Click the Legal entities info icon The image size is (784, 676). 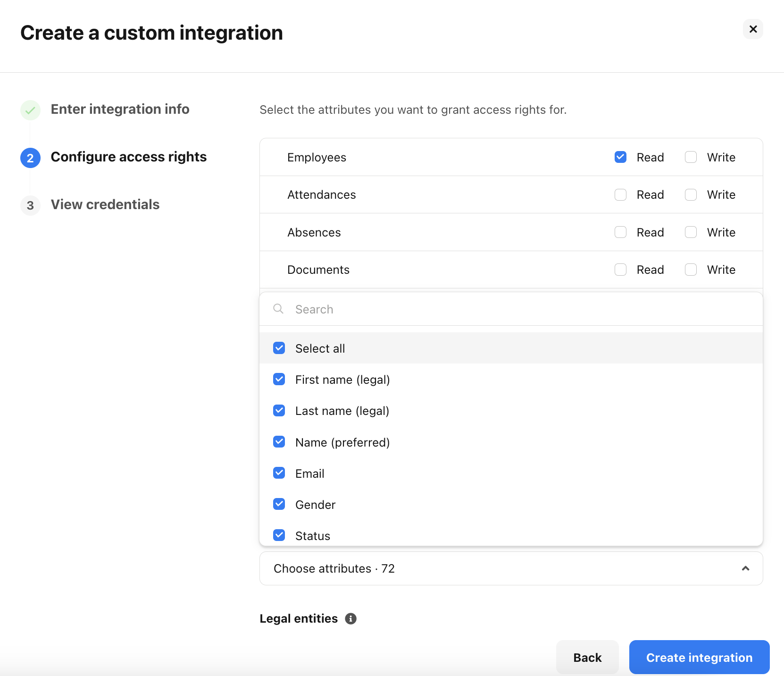click(x=350, y=618)
